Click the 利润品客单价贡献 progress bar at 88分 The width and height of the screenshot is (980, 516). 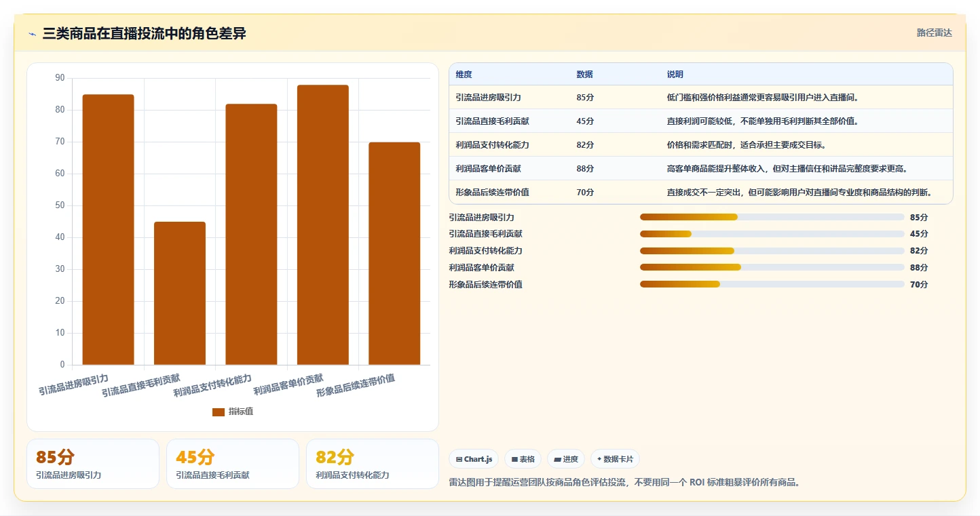tap(772, 267)
